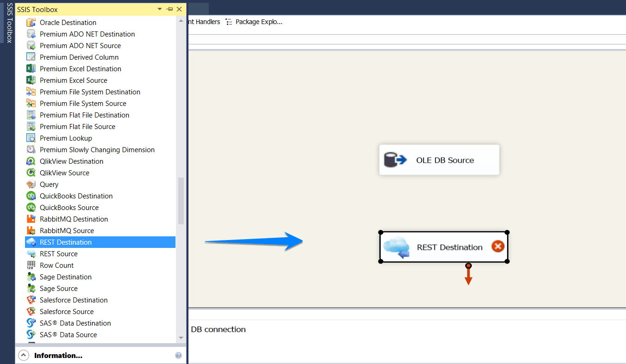The width and height of the screenshot is (626, 364).
Task: Click the "Oracle Destination" toolbox label
Action: click(68, 22)
